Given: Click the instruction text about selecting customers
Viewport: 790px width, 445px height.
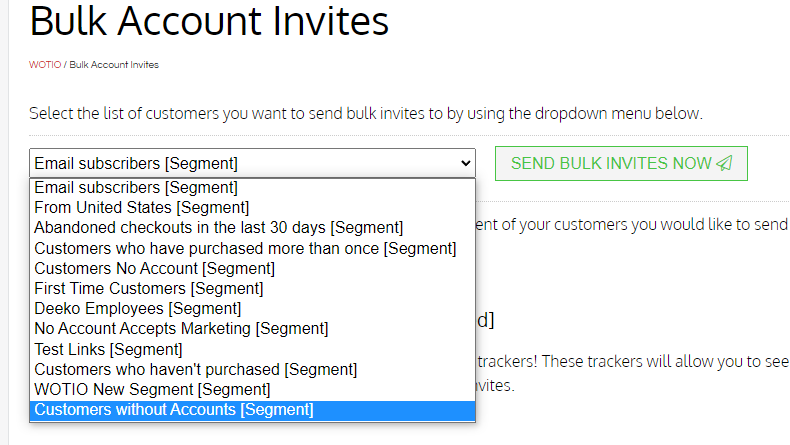Looking at the screenshot, I should (x=366, y=113).
